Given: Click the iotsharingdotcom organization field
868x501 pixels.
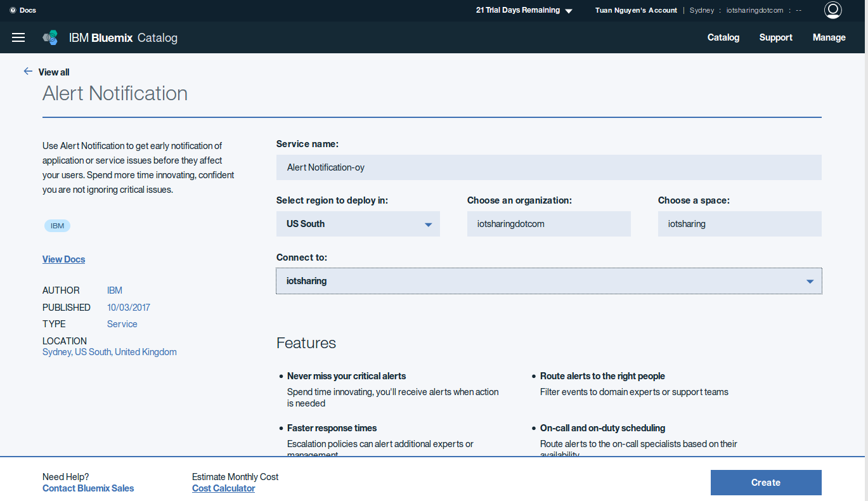Looking at the screenshot, I should [x=548, y=223].
